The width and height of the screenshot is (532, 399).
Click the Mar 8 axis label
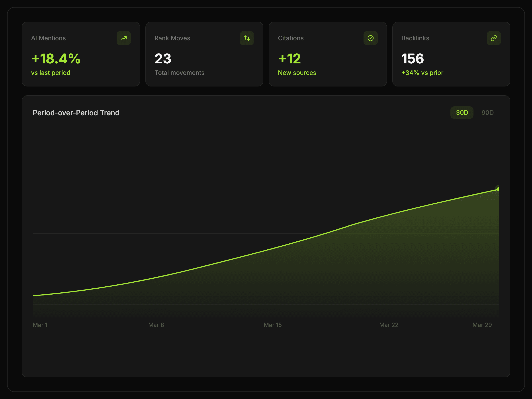pos(156,325)
